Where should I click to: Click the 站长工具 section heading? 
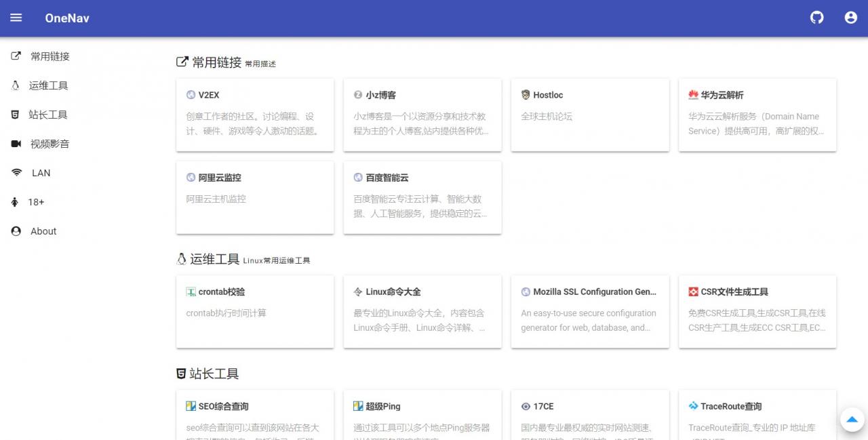pos(214,374)
